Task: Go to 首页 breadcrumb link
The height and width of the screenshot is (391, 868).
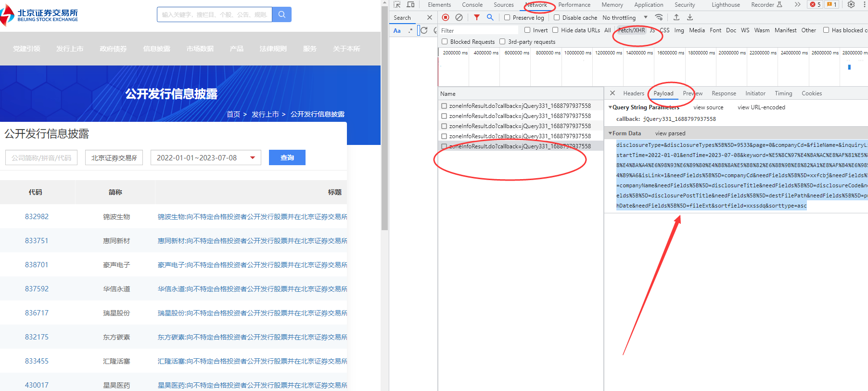Action: (233, 114)
